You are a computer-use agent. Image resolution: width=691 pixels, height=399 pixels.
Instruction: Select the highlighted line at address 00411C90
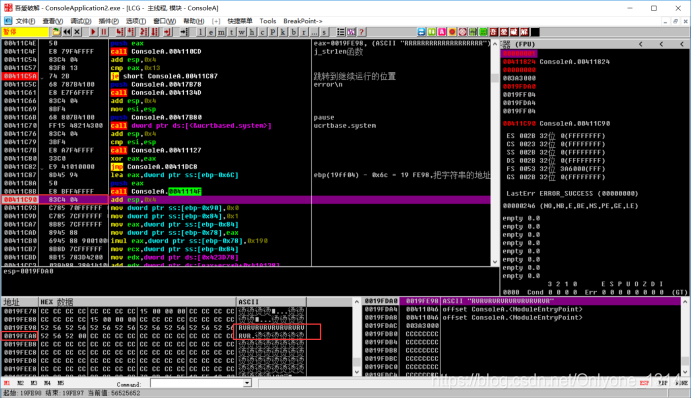tap(246, 200)
